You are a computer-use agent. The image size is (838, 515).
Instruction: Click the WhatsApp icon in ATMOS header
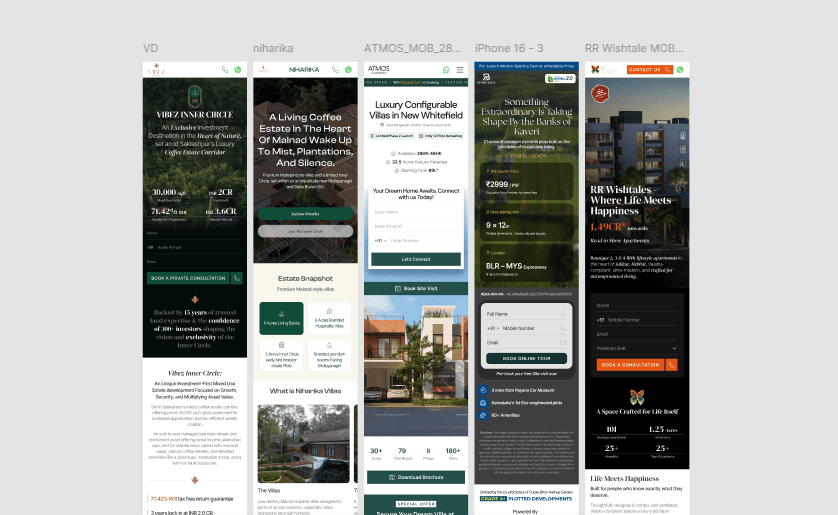pyautogui.click(x=446, y=69)
